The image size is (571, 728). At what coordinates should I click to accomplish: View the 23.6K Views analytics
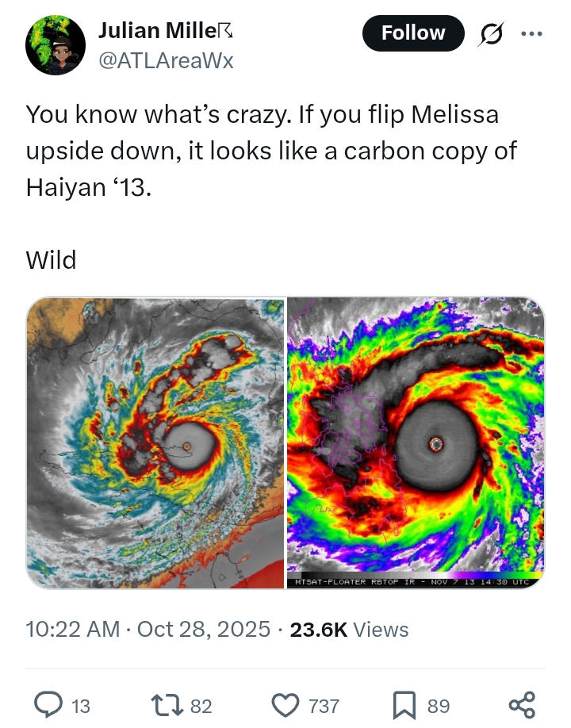pos(349,630)
